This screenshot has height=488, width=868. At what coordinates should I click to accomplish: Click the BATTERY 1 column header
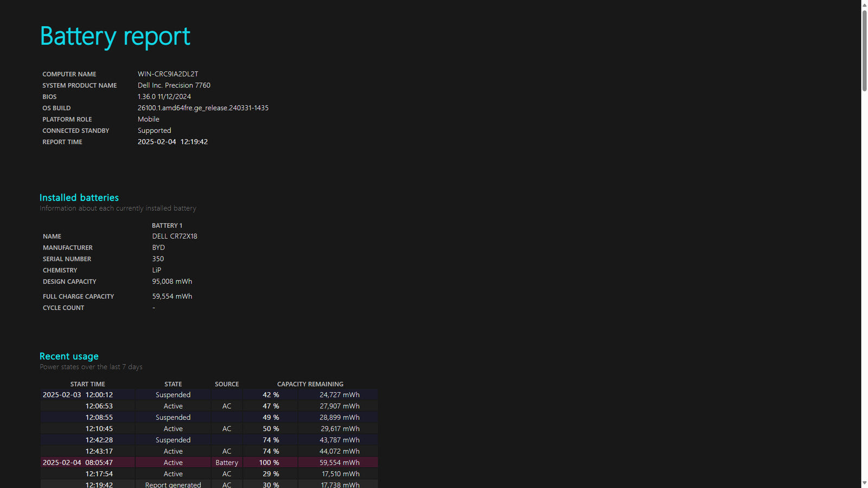tap(167, 226)
